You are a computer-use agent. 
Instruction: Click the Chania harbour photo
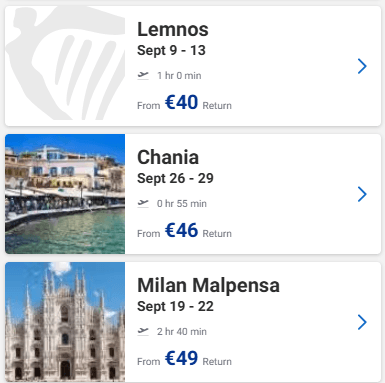pyautogui.click(x=65, y=194)
